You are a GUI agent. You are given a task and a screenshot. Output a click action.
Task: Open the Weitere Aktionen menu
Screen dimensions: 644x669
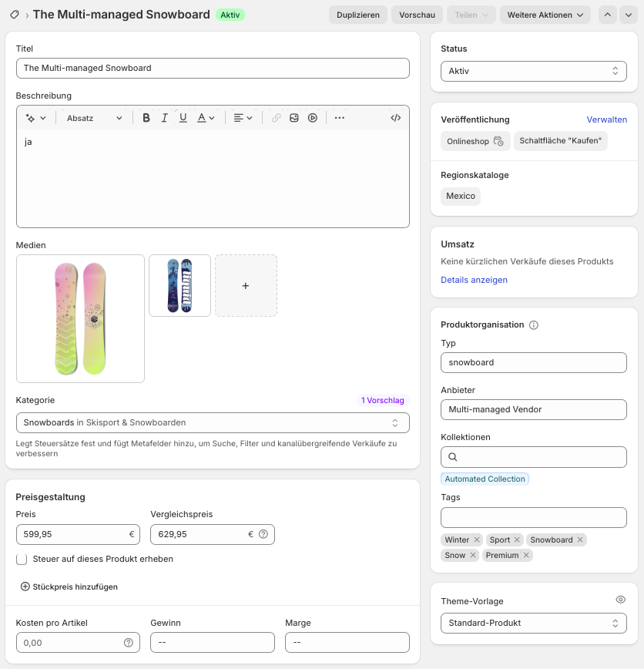pyautogui.click(x=545, y=15)
